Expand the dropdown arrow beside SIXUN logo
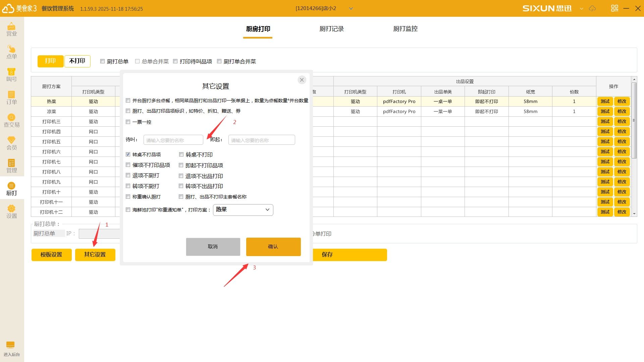The image size is (644, 362). (581, 9)
